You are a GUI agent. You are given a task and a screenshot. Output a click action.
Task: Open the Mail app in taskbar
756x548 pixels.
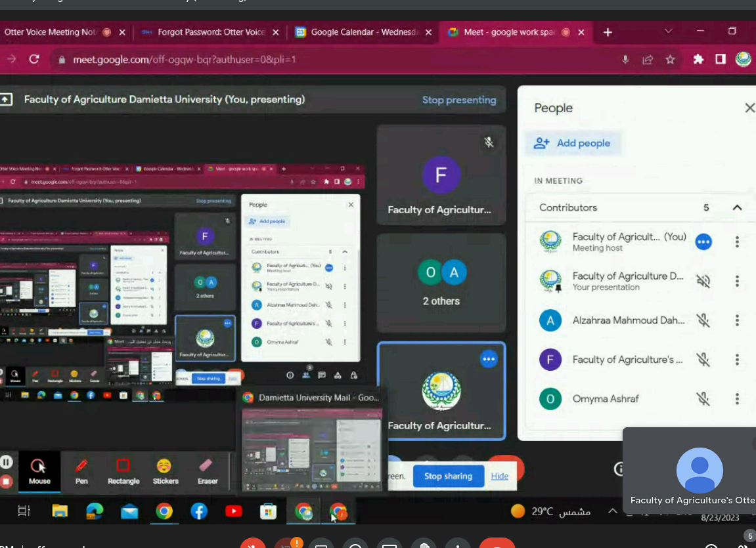tap(129, 511)
